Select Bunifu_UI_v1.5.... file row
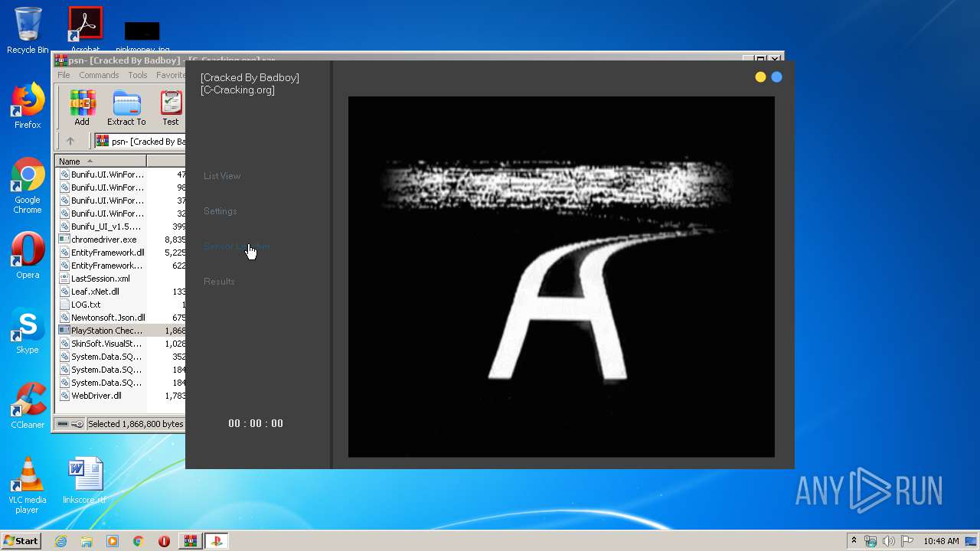This screenshot has width=980, height=551. tap(120, 227)
